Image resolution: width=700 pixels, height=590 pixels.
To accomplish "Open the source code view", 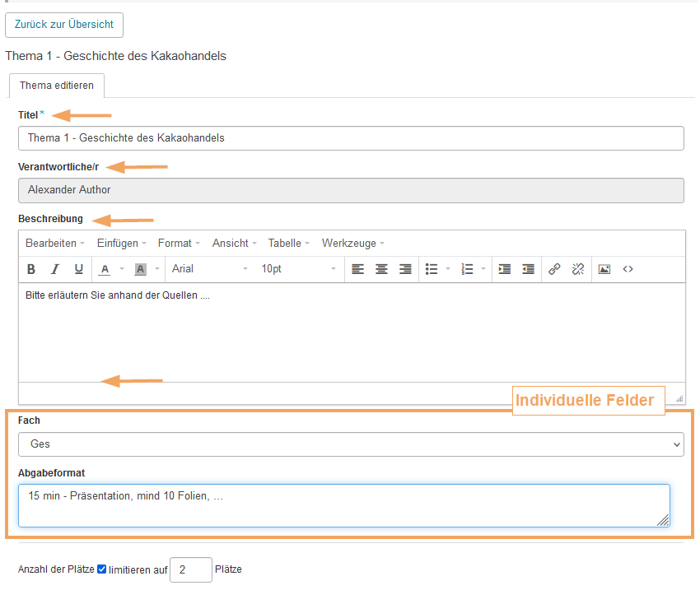I will coord(628,269).
